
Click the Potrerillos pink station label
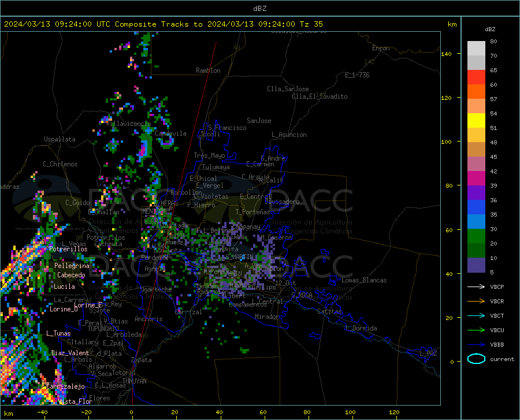[x=68, y=249]
